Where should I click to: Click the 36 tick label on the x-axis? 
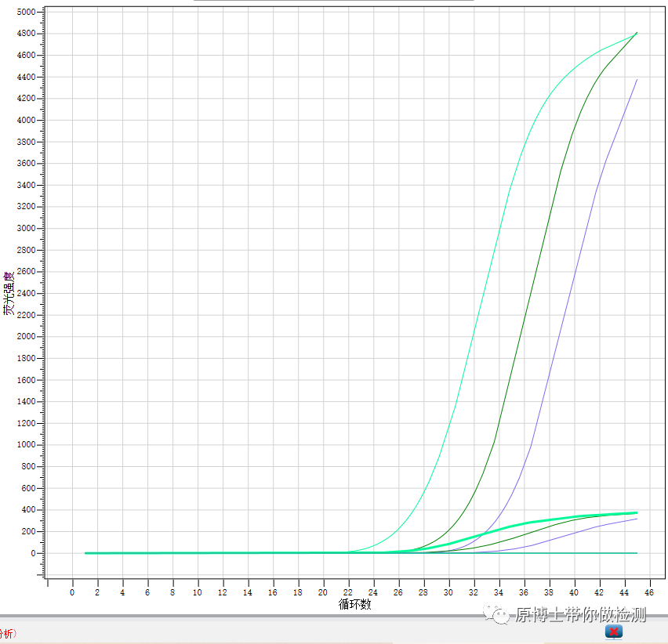(524, 592)
